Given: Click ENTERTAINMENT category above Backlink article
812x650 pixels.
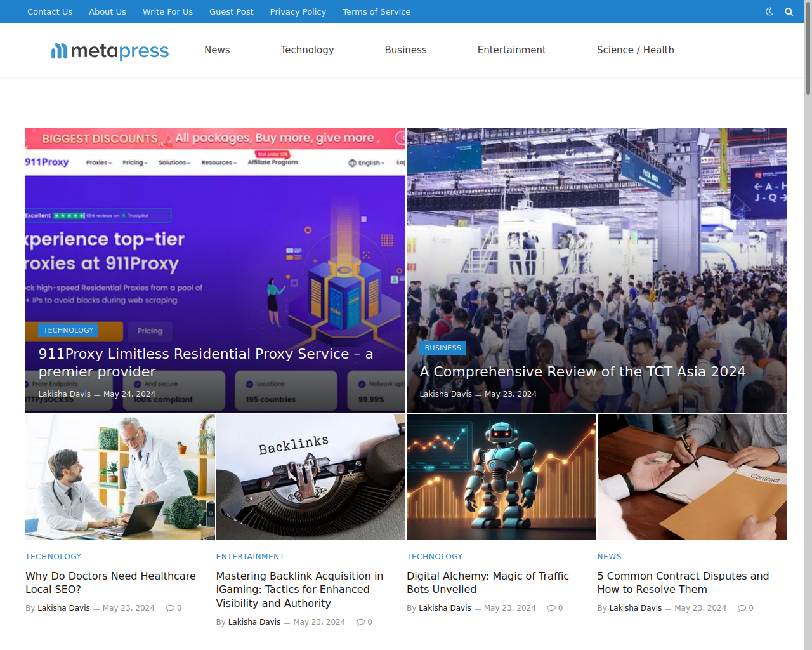Looking at the screenshot, I should pyautogui.click(x=250, y=557).
